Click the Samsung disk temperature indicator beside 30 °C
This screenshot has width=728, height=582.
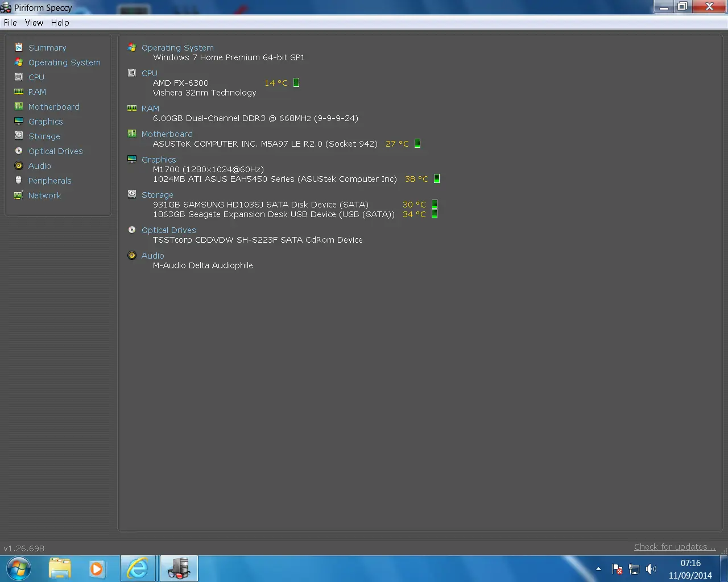(x=435, y=204)
